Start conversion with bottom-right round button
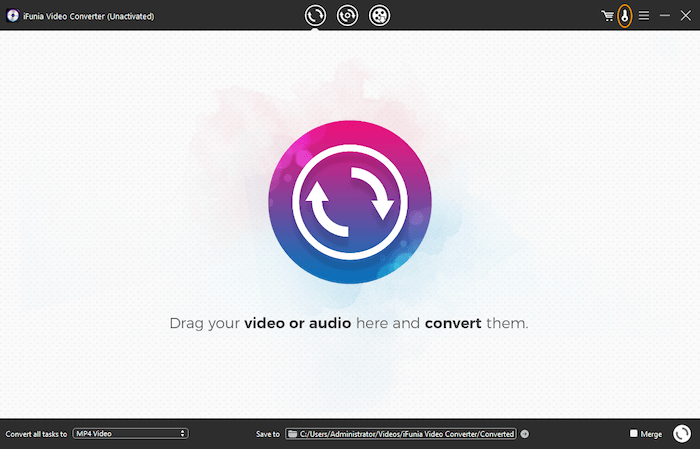The image size is (700, 449). pyautogui.click(x=682, y=433)
